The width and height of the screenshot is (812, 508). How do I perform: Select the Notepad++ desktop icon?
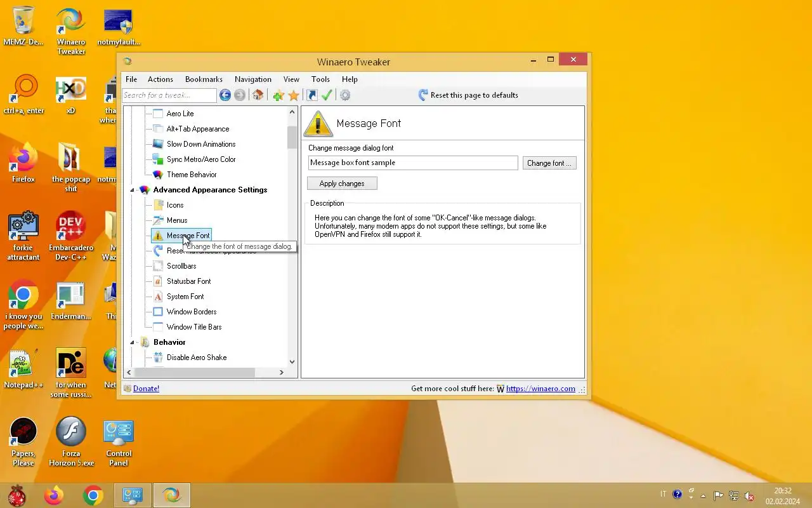(23, 369)
